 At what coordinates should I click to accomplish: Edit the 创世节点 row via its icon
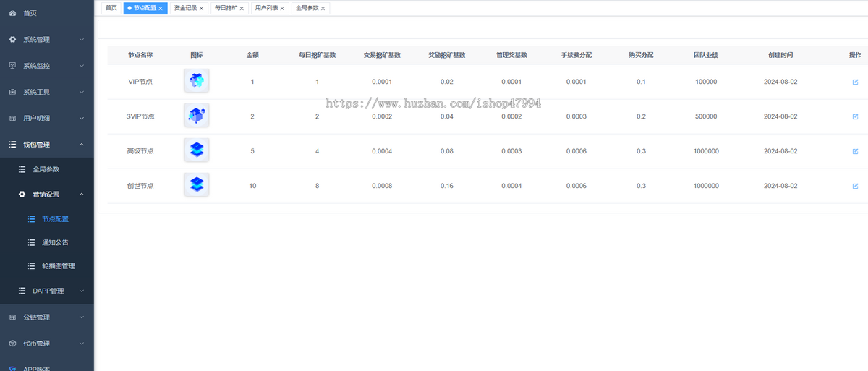point(855,186)
